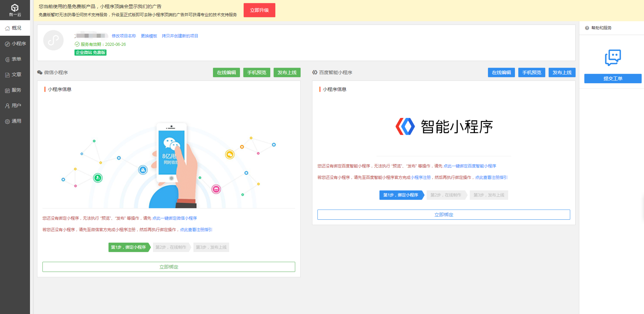644x314 pixels.
Task: Click the form icon beside 表单
Action: coord(7,59)
